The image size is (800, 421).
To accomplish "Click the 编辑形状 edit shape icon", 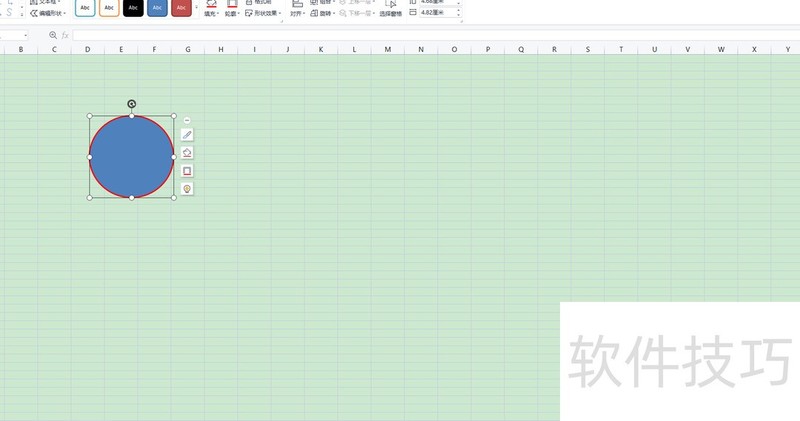I will pos(34,13).
